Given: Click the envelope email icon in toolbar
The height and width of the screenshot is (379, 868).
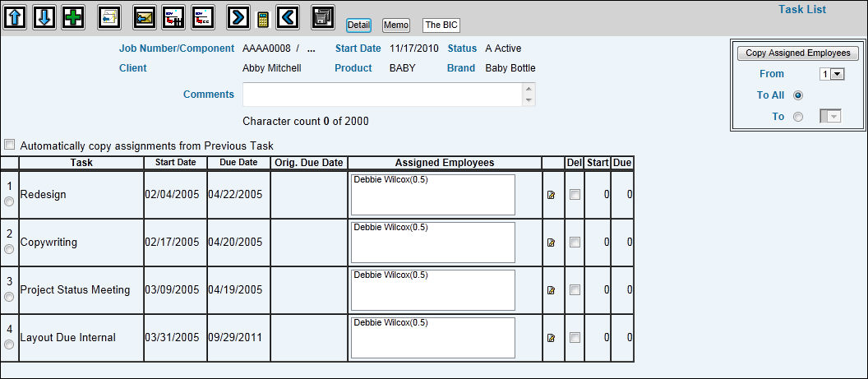Looking at the screenshot, I should [x=144, y=16].
